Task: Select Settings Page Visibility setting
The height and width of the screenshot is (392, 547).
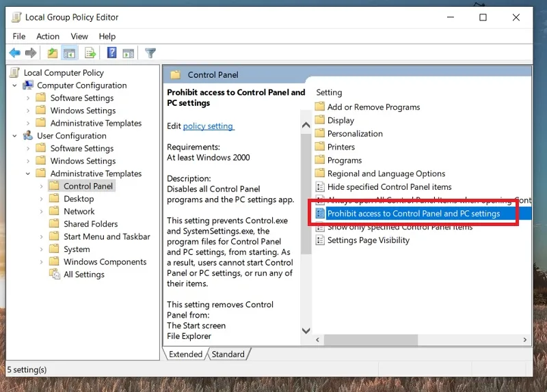Action: click(369, 240)
